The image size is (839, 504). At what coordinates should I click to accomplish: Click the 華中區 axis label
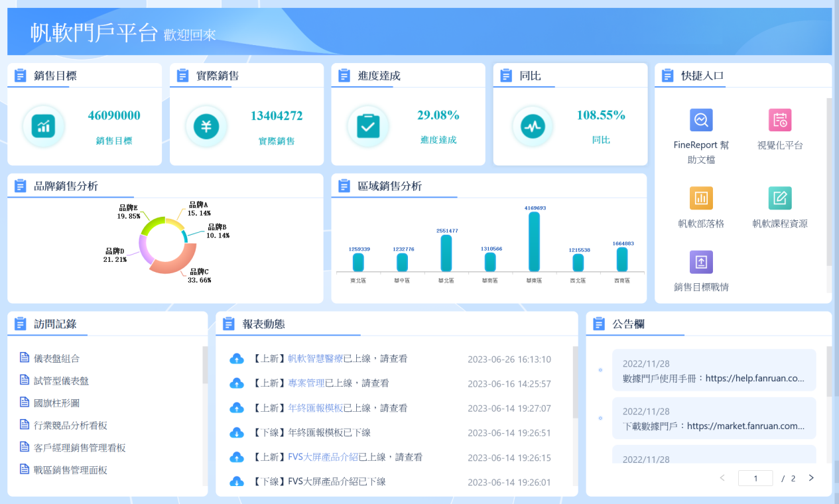coord(402,281)
